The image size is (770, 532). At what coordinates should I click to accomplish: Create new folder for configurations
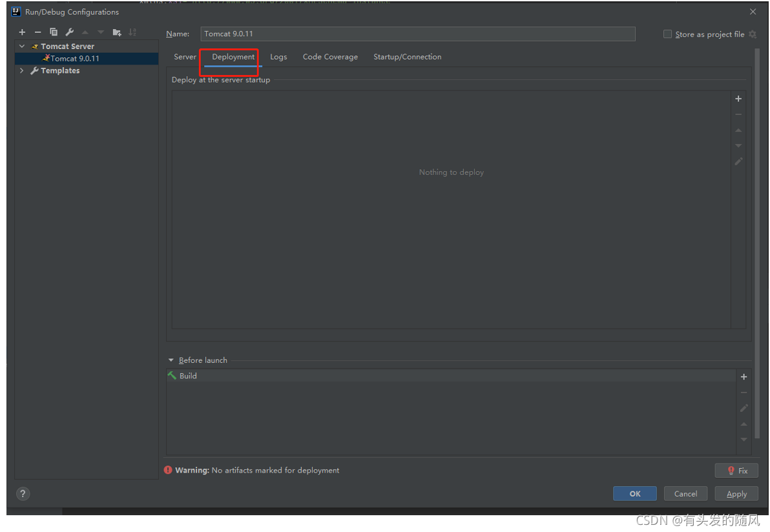click(x=117, y=32)
